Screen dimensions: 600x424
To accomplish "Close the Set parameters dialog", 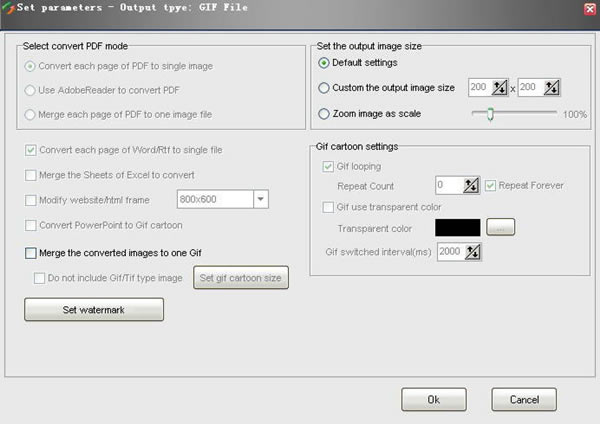I will point(590,9).
